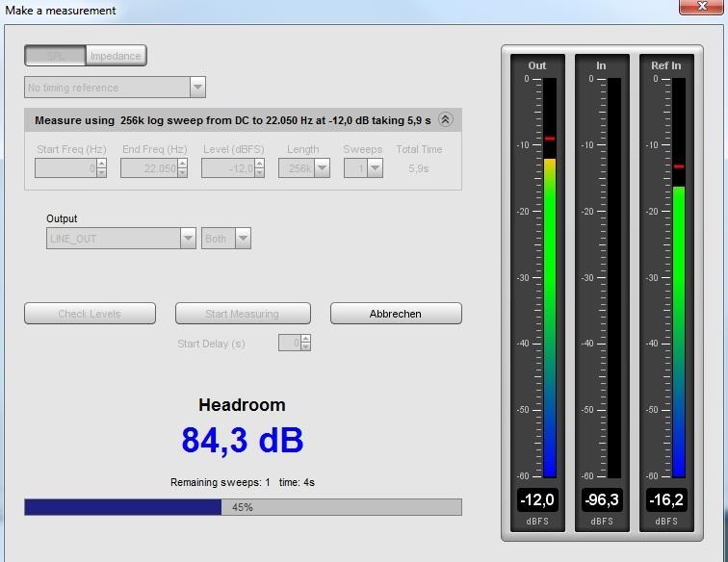
Task: Click the 45% measurement progress bar
Action: (x=244, y=507)
